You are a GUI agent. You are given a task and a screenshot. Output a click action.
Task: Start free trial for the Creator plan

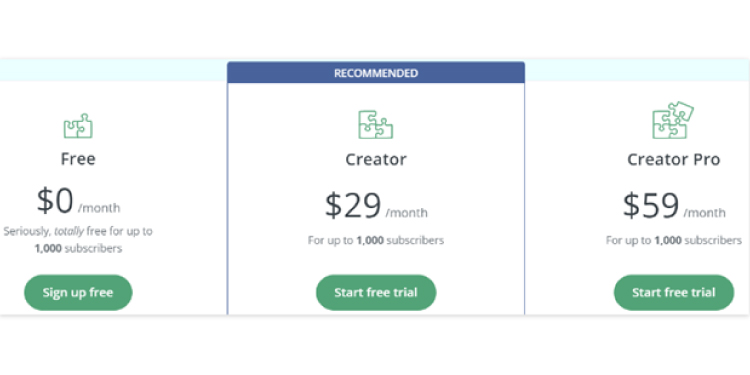(x=376, y=292)
